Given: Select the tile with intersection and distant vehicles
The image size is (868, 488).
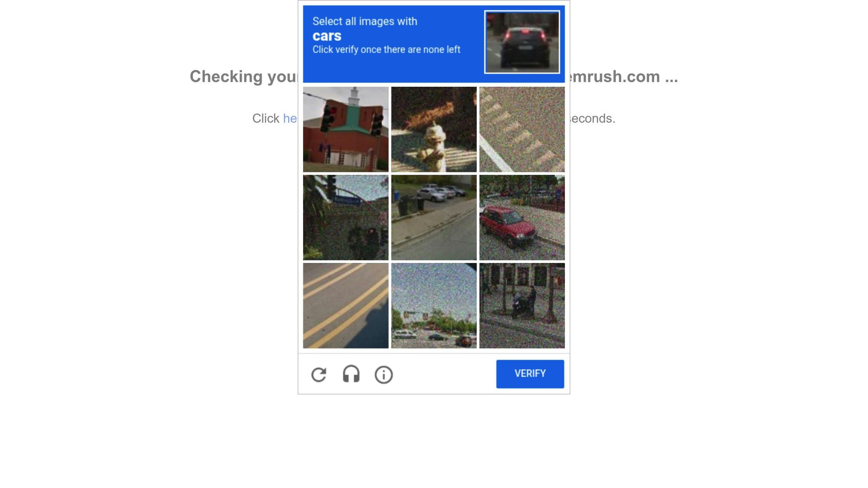Looking at the screenshot, I should point(434,305).
